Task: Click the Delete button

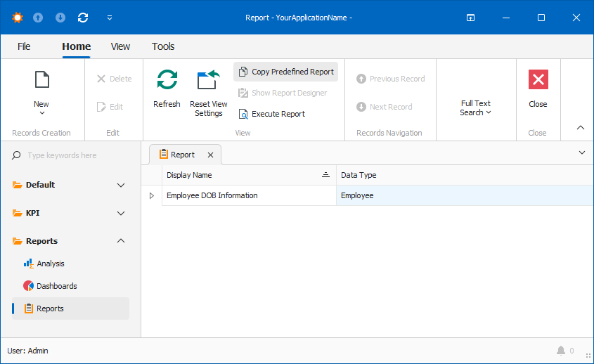Action: 114,79
